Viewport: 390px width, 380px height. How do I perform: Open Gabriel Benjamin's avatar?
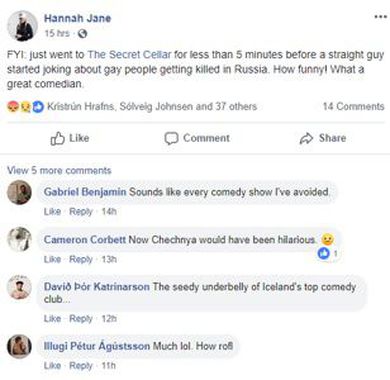[19, 192]
